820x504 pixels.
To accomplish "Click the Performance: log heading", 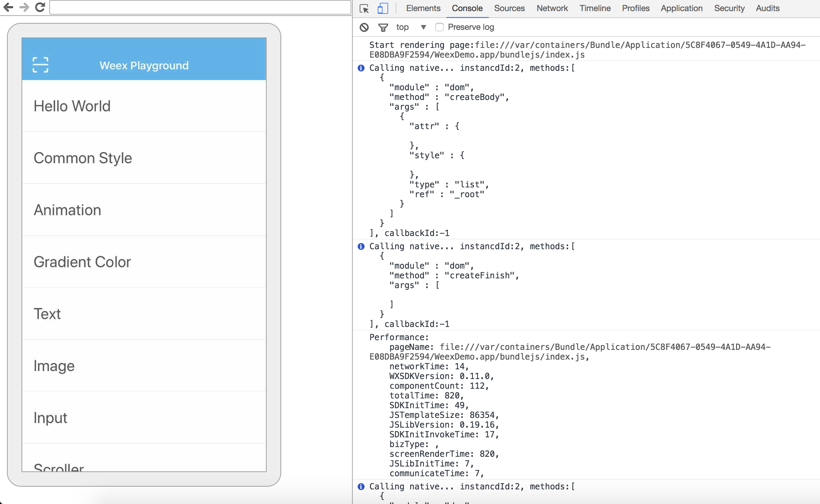I will [x=399, y=337].
